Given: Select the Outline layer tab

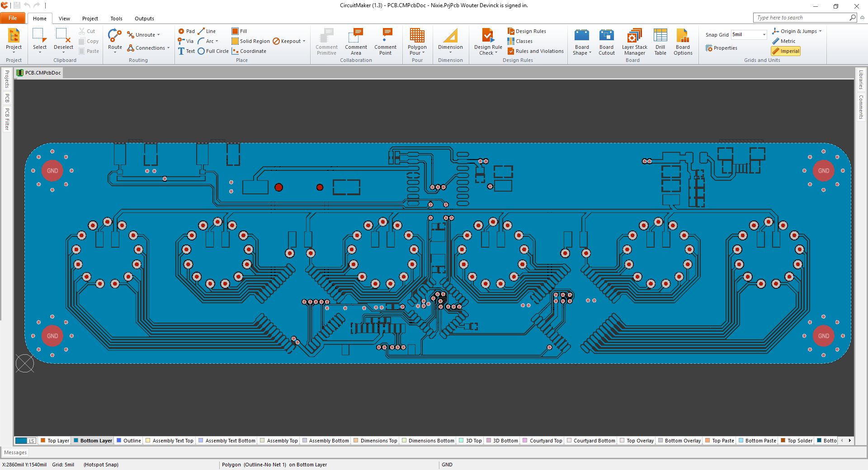Looking at the screenshot, I should pos(129,441).
